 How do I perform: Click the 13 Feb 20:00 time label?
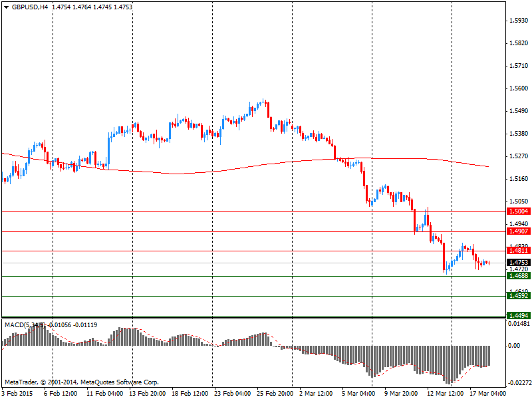[147, 393]
